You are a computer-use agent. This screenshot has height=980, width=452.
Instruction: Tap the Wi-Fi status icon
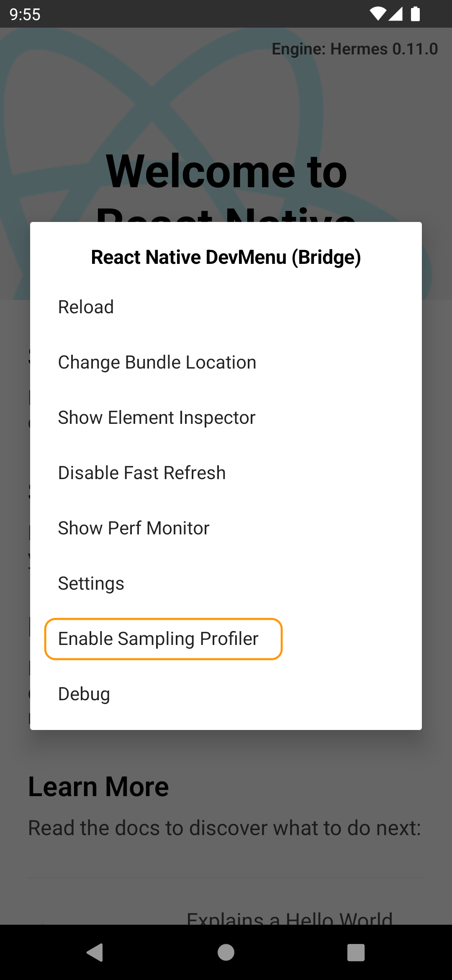(378, 14)
